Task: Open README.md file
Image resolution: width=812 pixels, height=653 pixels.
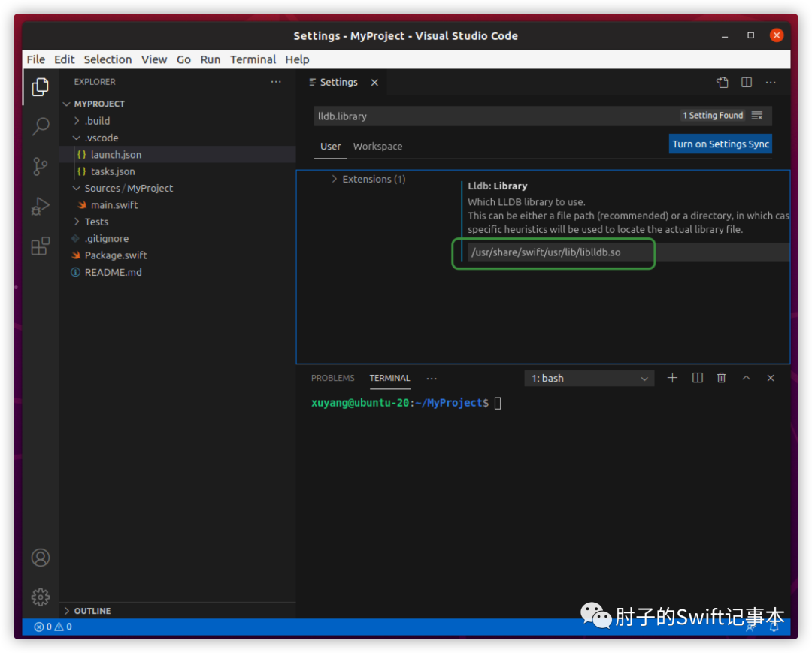Action: (177, 272)
